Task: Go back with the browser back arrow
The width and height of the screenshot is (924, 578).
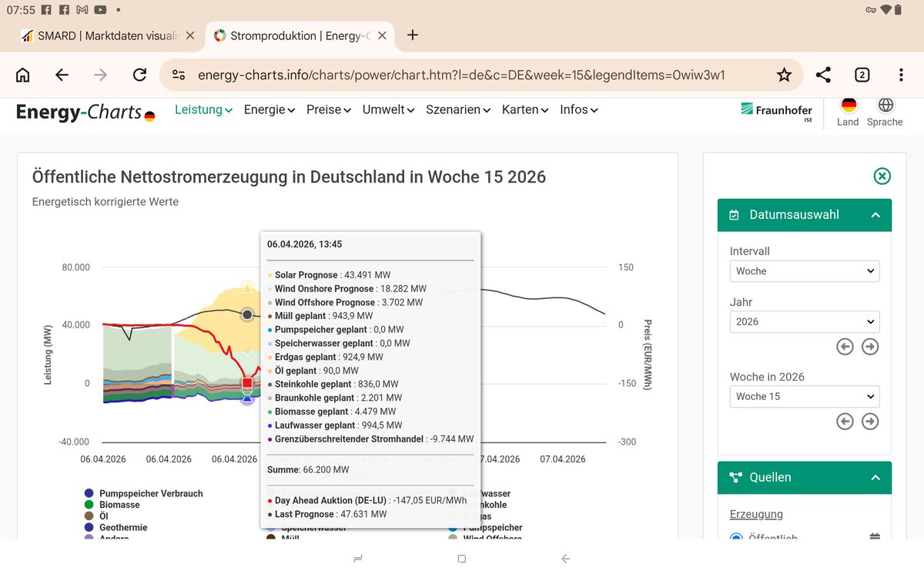Action: 62,75
